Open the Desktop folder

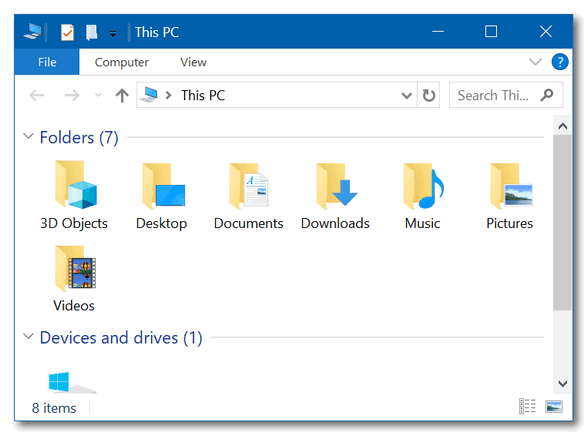pyautogui.click(x=162, y=195)
